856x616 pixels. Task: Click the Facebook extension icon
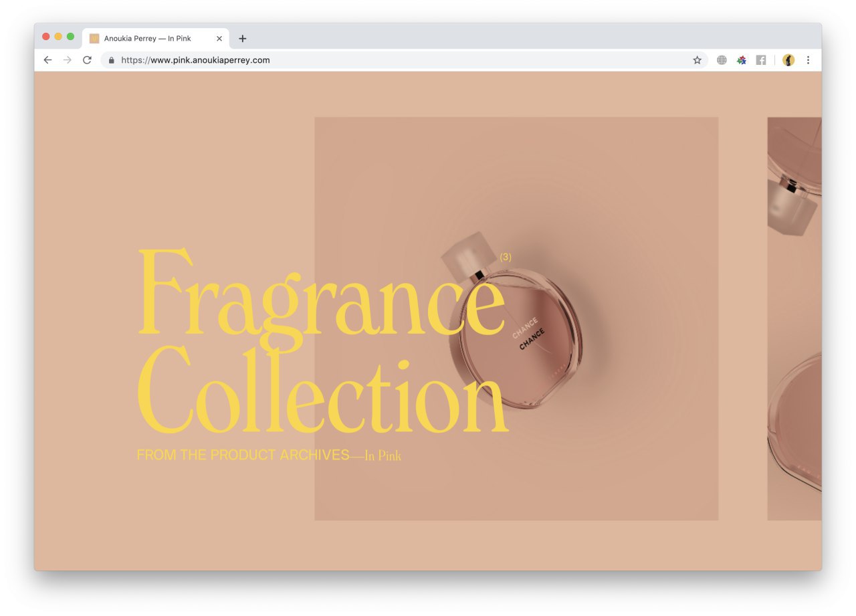pyautogui.click(x=761, y=60)
